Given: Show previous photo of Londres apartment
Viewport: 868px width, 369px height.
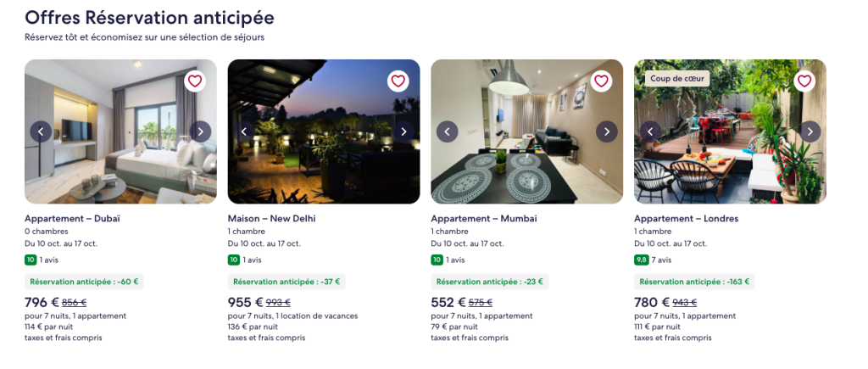Looking at the screenshot, I should (x=650, y=131).
